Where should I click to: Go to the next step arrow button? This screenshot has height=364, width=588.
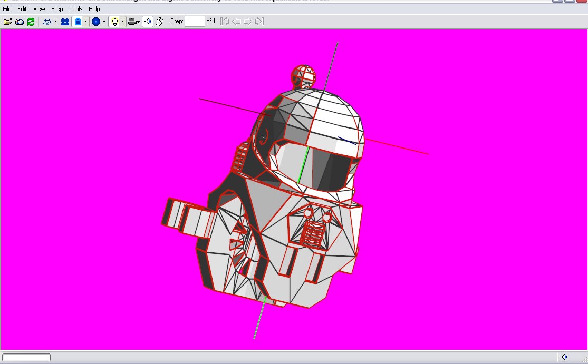[x=248, y=22]
